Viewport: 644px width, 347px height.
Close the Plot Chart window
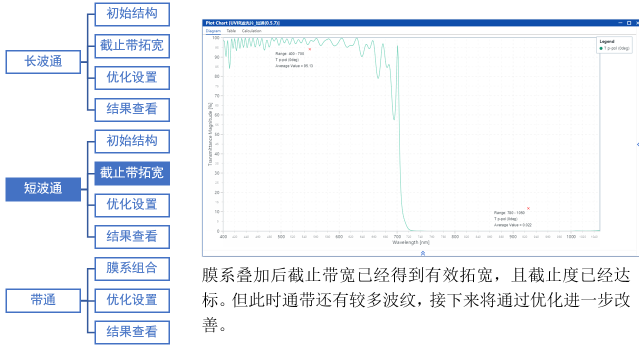(636, 23)
